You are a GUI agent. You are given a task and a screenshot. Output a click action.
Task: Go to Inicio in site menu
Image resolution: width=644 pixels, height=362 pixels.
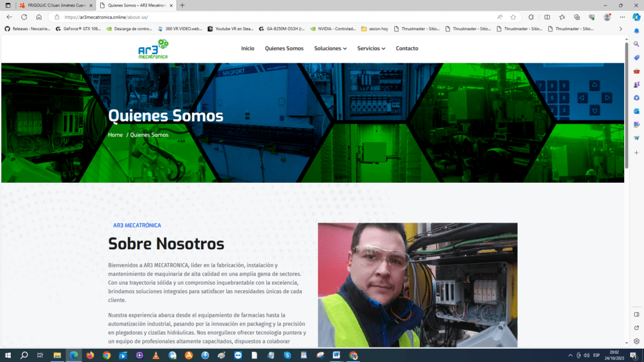(247, 48)
